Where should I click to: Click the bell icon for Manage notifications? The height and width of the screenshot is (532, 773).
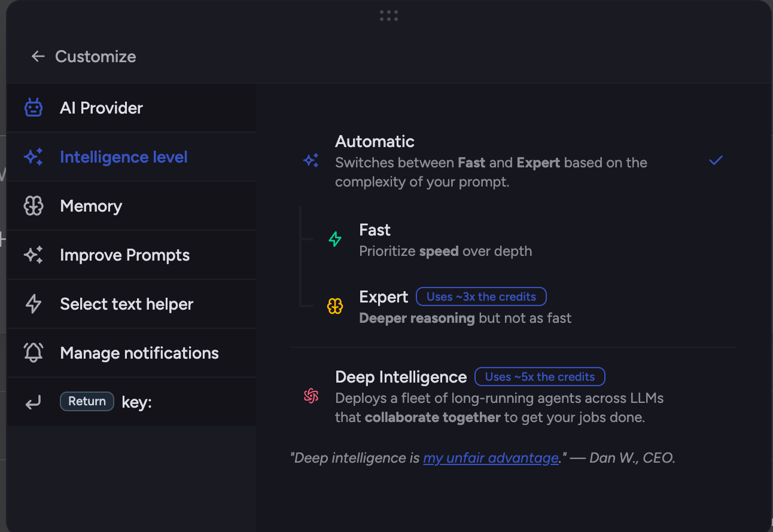(x=34, y=353)
